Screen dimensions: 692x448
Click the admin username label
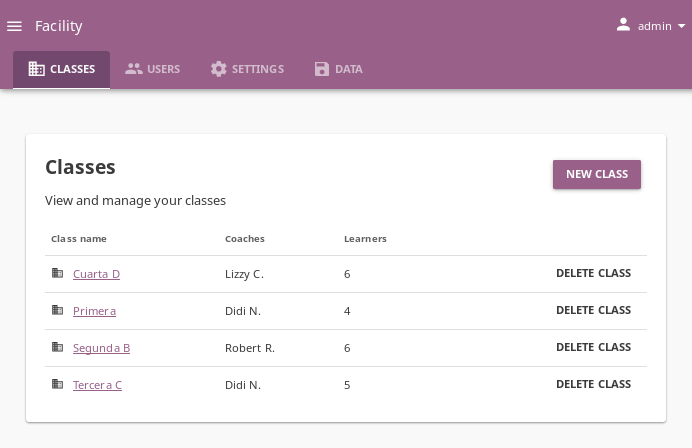point(654,26)
